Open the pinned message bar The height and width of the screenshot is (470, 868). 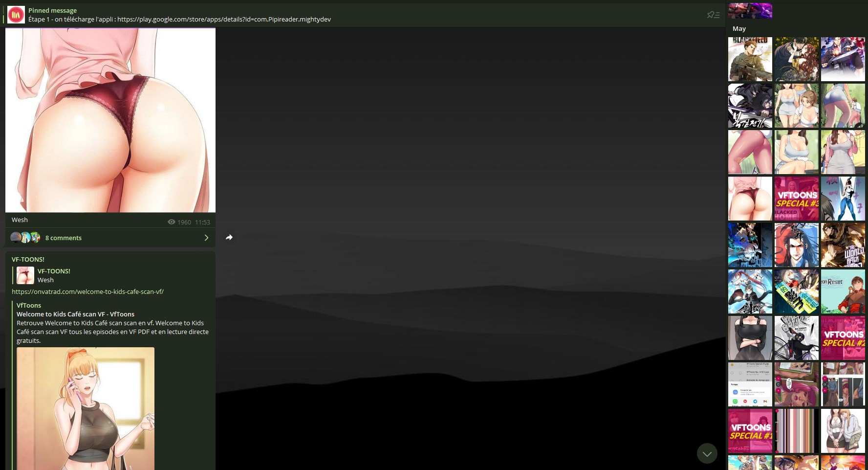pyautogui.click(x=362, y=15)
